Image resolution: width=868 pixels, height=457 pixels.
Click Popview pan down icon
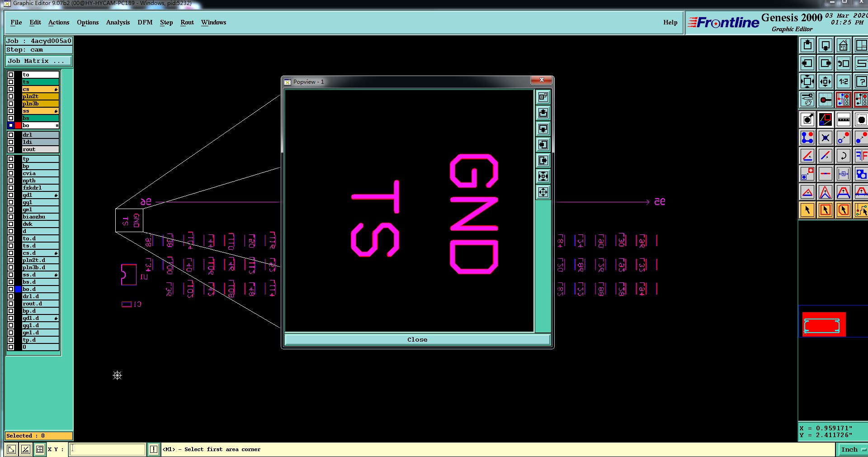pyautogui.click(x=543, y=129)
